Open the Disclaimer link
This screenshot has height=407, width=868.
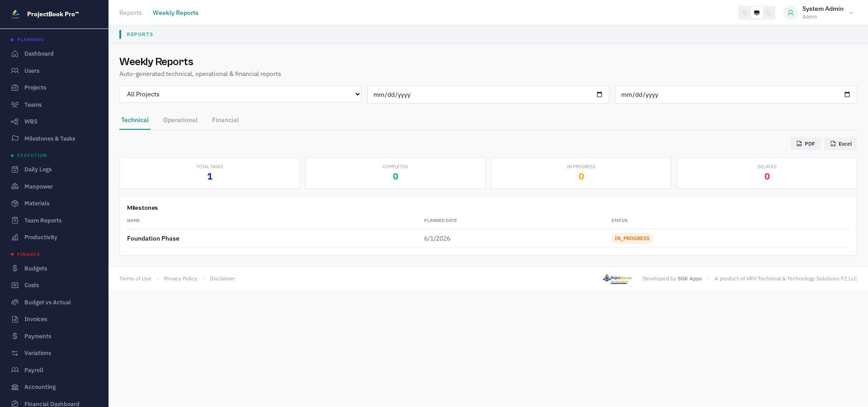click(222, 279)
